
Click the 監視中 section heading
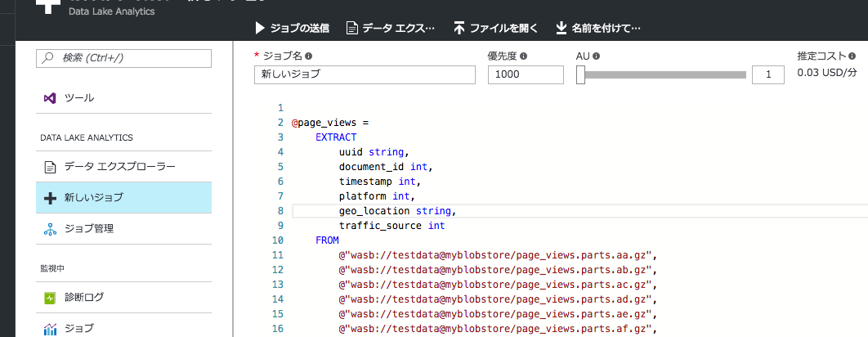tap(52, 268)
